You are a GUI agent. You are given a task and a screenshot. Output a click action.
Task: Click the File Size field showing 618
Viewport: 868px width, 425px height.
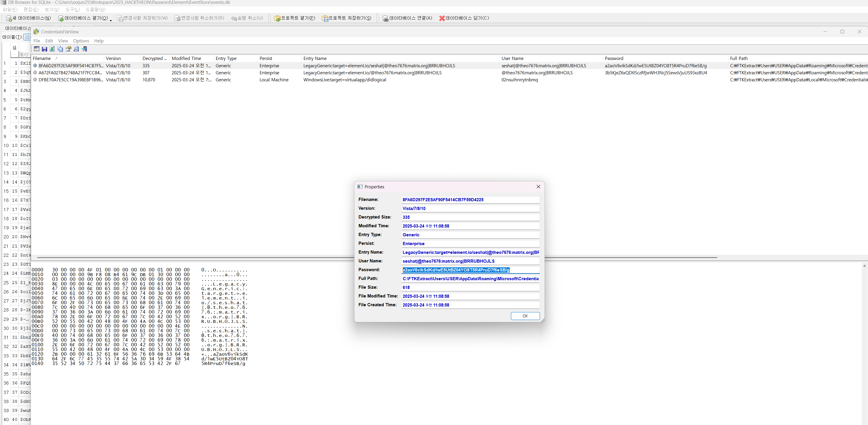coord(470,287)
